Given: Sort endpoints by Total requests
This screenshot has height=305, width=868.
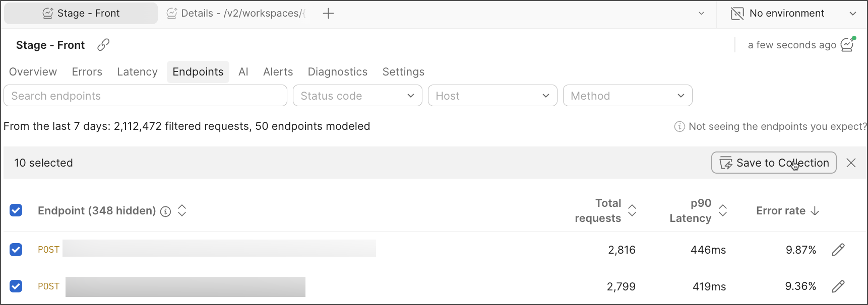Looking at the screenshot, I should [632, 210].
